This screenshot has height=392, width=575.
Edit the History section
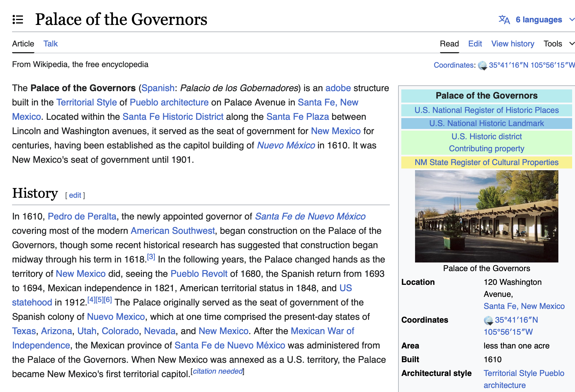click(x=75, y=195)
